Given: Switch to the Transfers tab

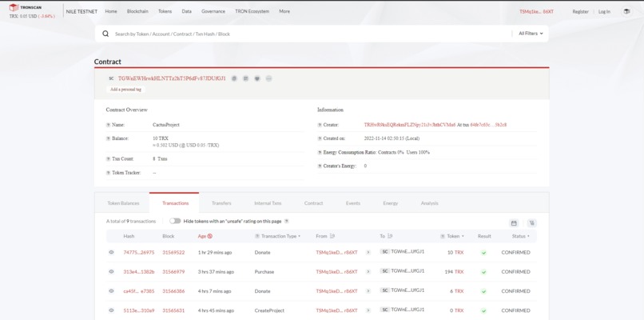Looking at the screenshot, I should (221, 203).
